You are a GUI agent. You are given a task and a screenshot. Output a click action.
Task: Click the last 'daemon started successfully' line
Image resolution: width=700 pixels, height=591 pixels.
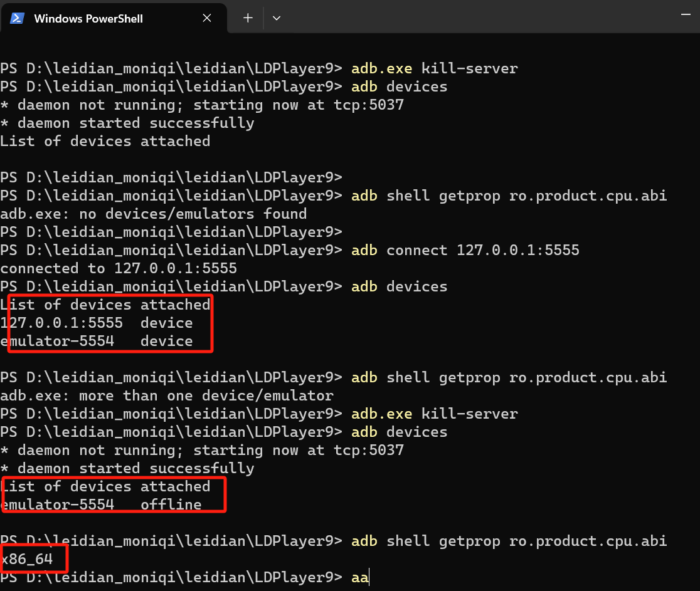click(127, 468)
